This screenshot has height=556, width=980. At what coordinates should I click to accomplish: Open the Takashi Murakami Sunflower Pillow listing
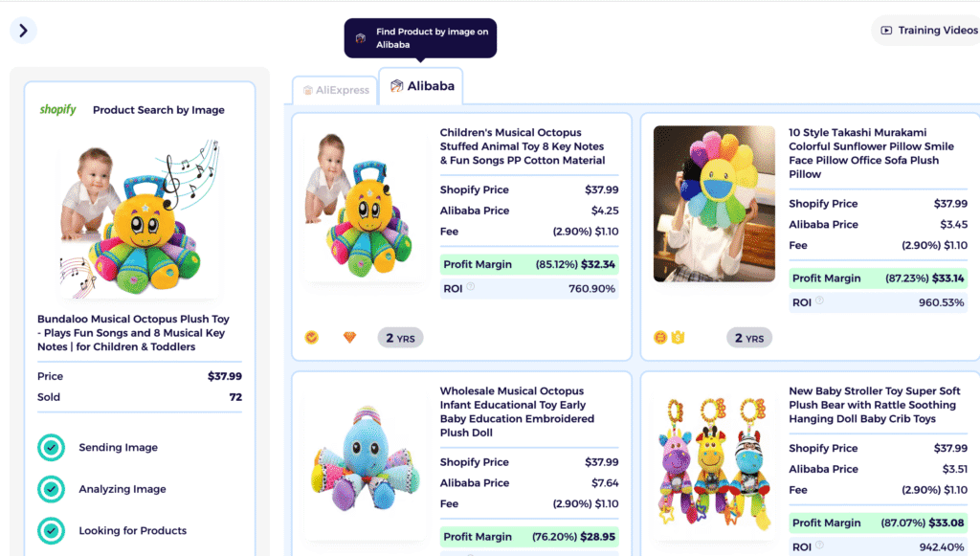[x=871, y=153]
